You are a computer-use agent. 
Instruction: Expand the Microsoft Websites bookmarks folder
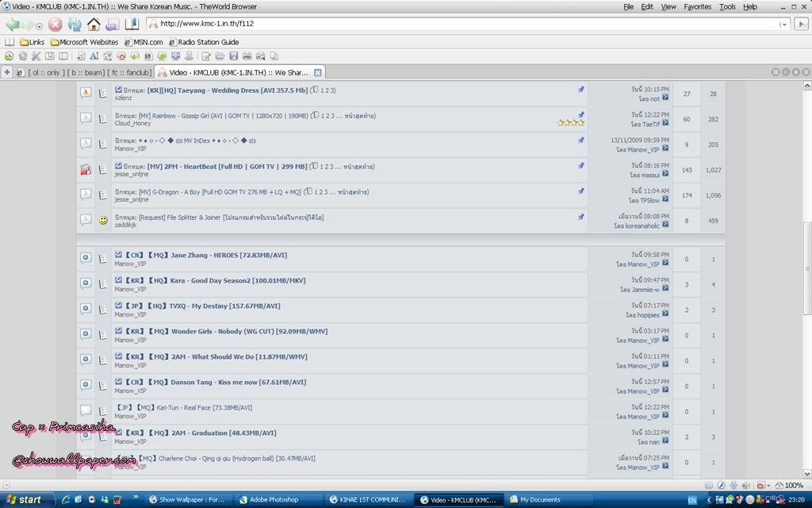click(84, 42)
